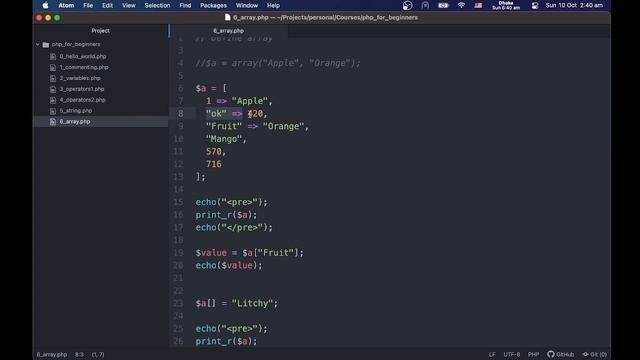Open the Apple menu
The width and height of the screenshot is (640, 360).
tap(45, 5)
